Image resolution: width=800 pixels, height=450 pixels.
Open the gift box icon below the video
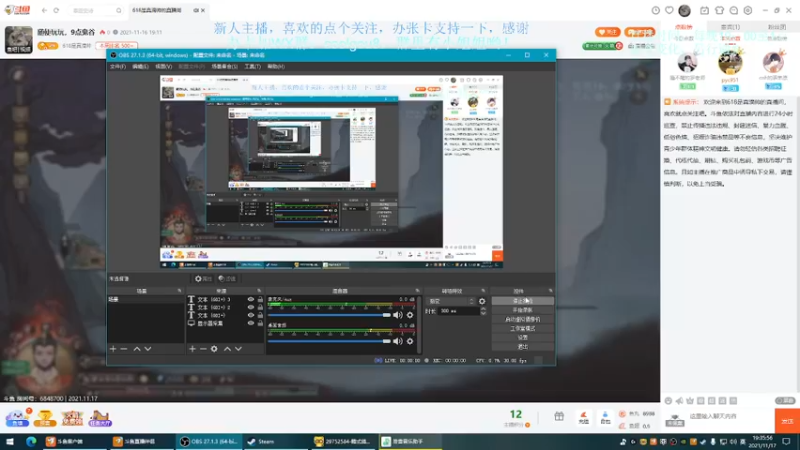coord(559,417)
